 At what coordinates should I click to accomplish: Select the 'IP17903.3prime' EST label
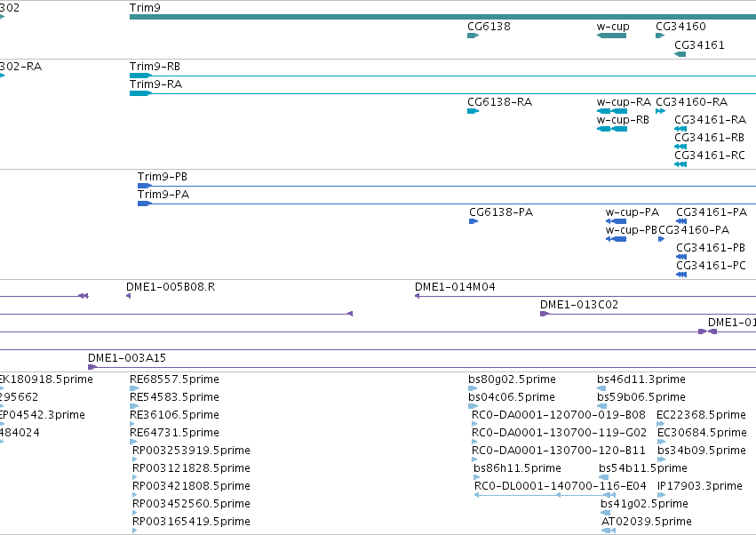click(700, 486)
